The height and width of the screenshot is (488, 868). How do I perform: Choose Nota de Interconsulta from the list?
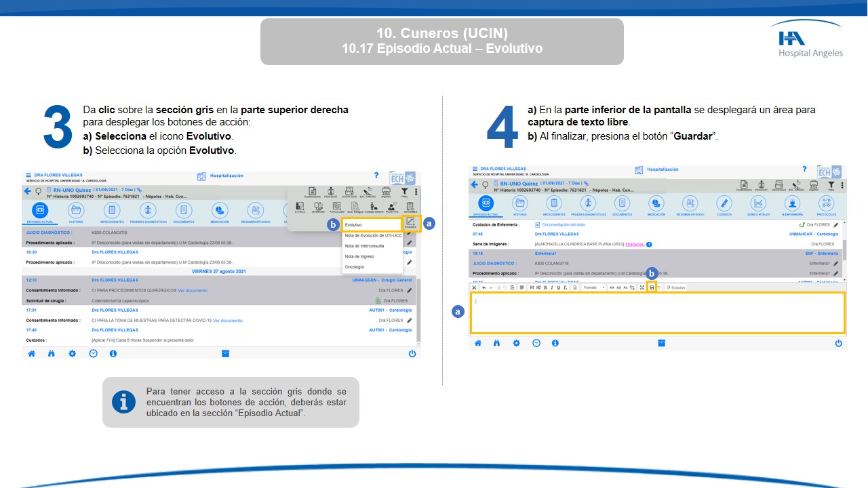(364, 246)
